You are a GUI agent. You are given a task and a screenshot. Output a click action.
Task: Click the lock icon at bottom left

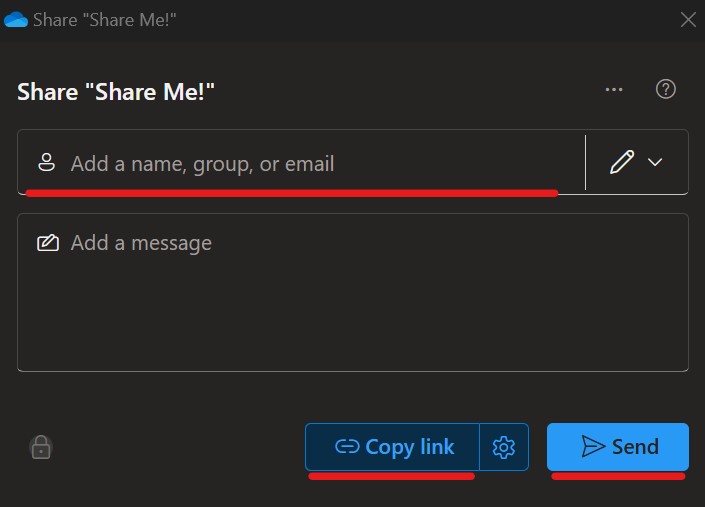[x=41, y=448]
